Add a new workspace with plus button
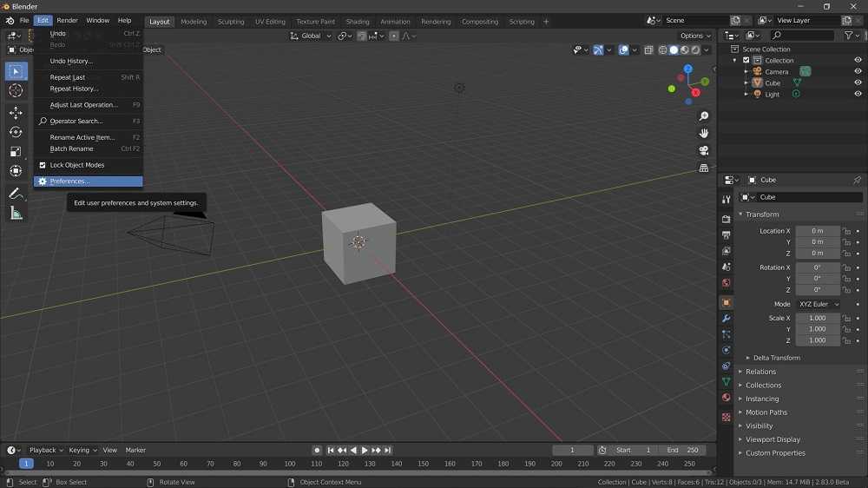Image resolution: width=868 pixels, height=488 pixels. pyautogui.click(x=546, y=22)
